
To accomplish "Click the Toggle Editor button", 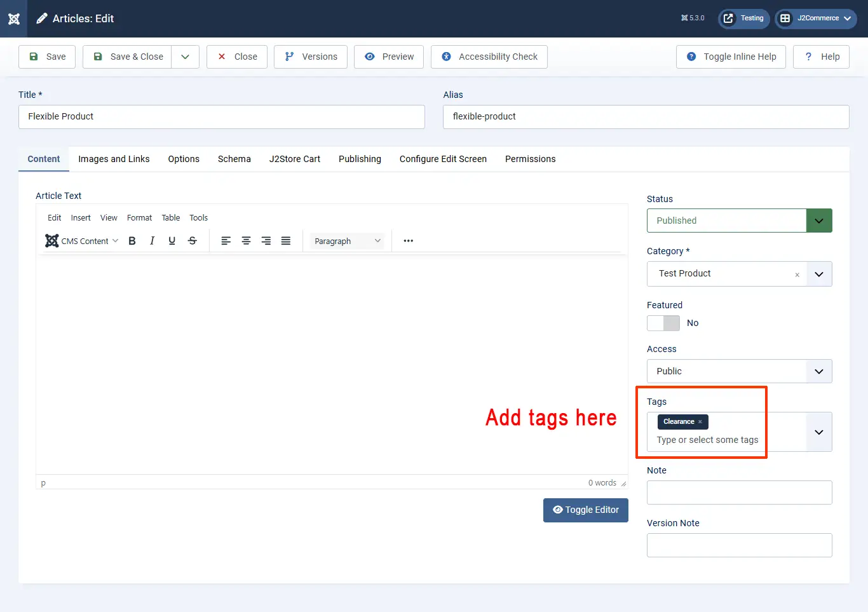I will pyautogui.click(x=586, y=510).
